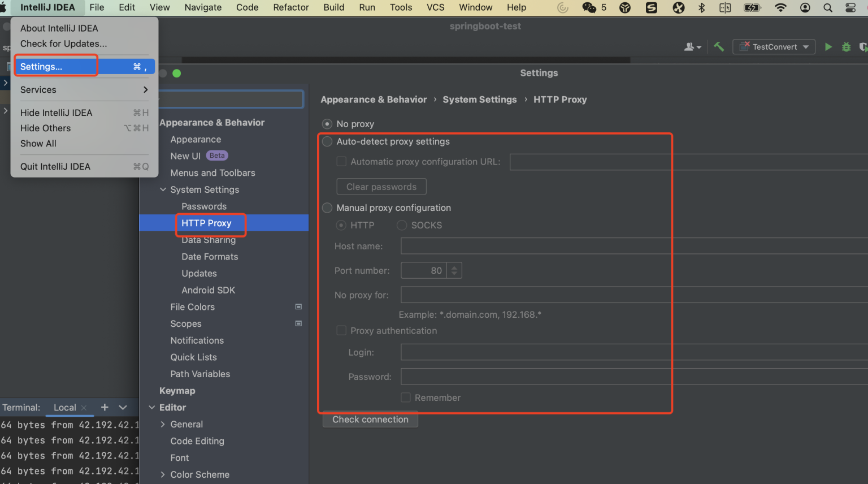Viewport: 868px width, 484px height.
Task: Open Spotlight search magnifier in menu bar
Action: [x=827, y=7]
